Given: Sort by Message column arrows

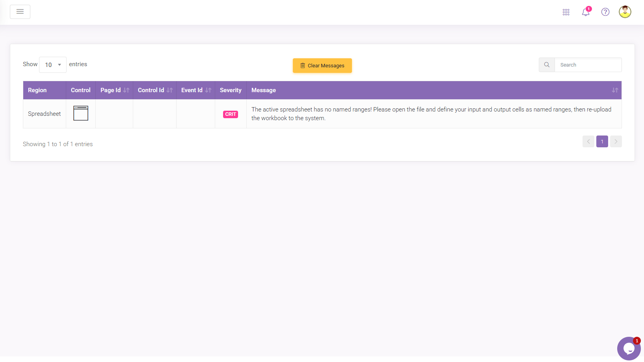Looking at the screenshot, I should [615, 90].
